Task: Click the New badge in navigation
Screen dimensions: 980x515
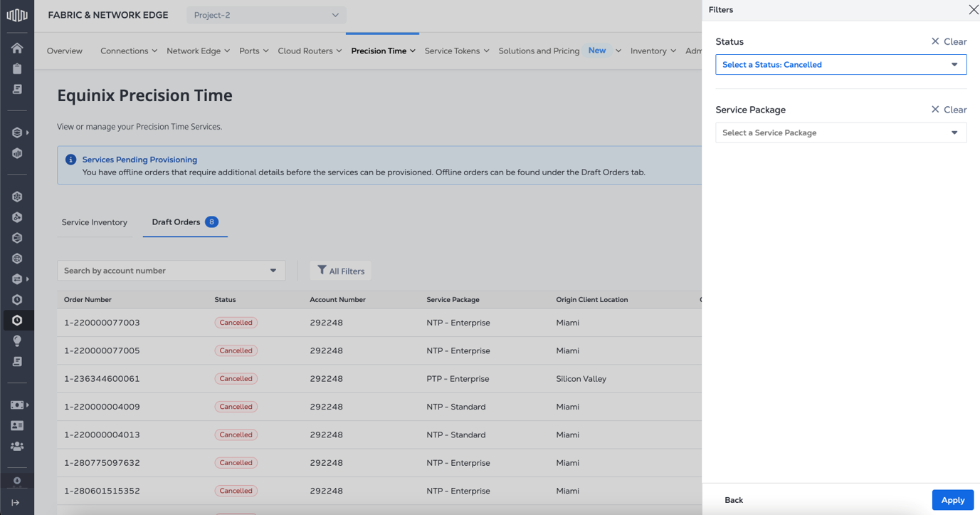Action: [x=597, y=50]
